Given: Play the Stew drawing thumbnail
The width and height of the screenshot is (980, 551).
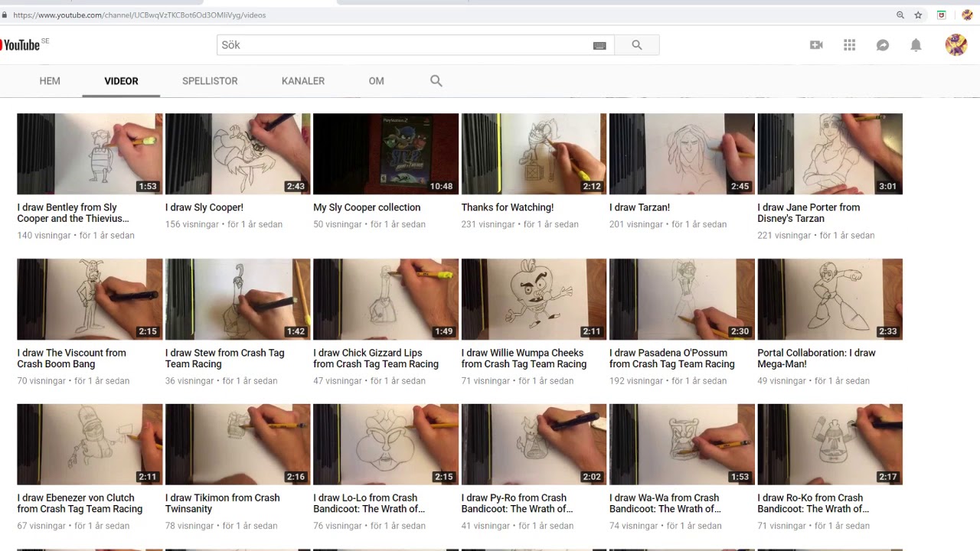Looking at the screenshot, I should coord(238,299).
